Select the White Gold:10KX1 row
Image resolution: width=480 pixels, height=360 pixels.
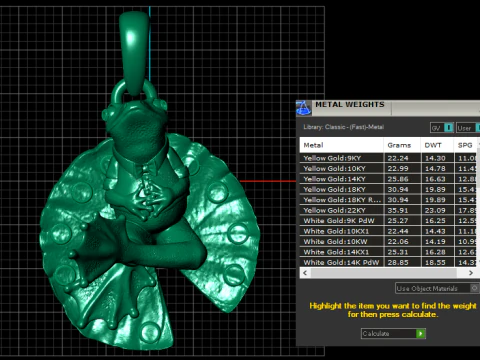click(x=388, y=231)
